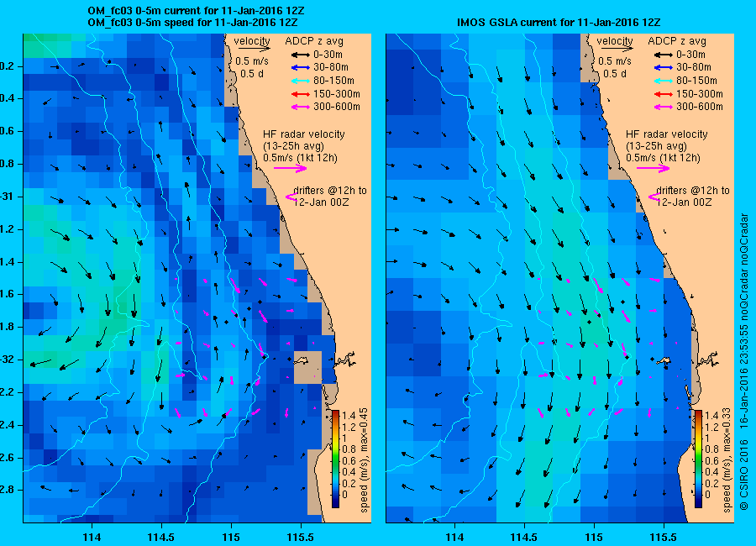Click 'drifters @12h to' text in right panel
This screenshot has height=546, width=756.
coord(693,191)
